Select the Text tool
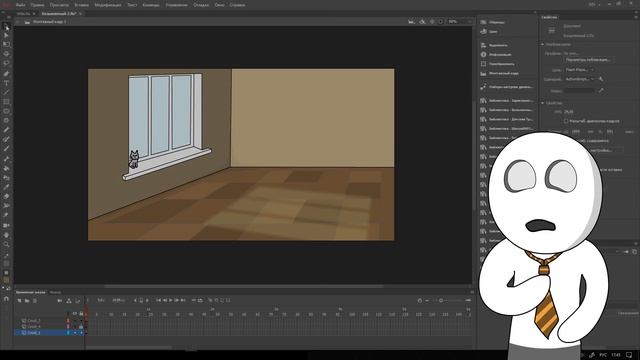Viewport: 640px width, 360px height. coord(6,83)
